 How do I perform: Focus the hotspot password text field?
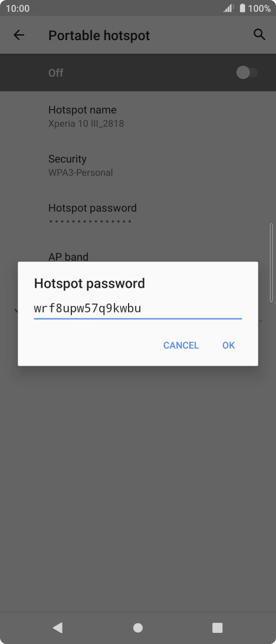pyautogui.click(x=138, y=309)
